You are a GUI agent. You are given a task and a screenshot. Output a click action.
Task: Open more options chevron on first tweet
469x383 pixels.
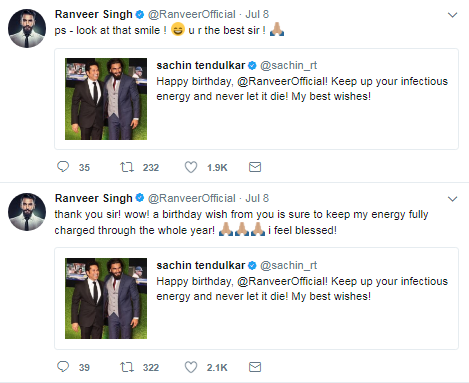[x=452, y=15]
